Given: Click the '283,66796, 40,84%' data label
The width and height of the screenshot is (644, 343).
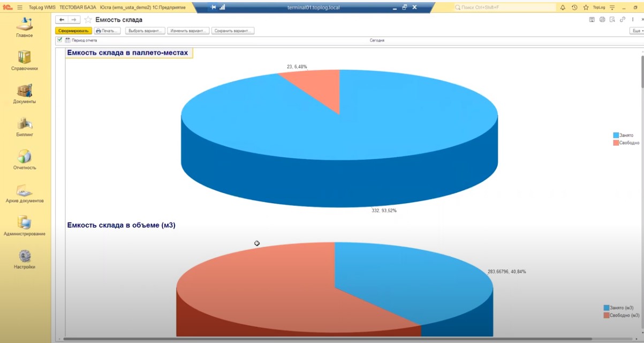Looking at the screenshot, I should [507, 272].
